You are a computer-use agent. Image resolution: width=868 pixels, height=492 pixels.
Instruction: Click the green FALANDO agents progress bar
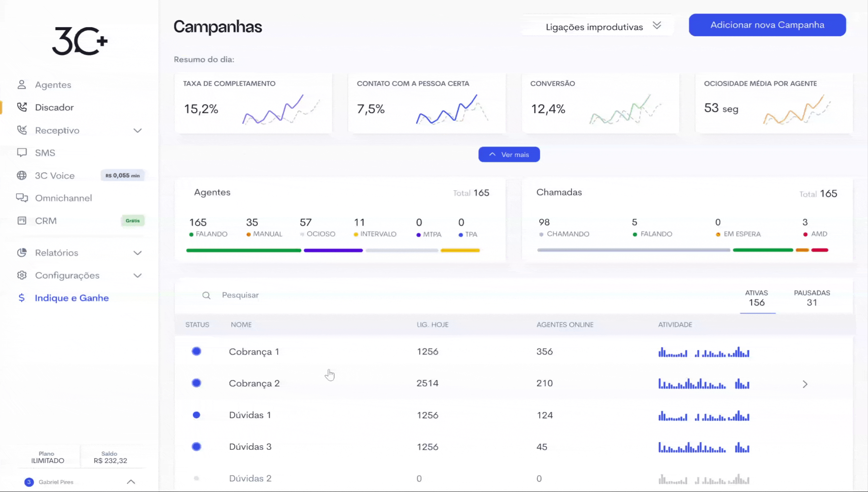[x=243, y=250]
